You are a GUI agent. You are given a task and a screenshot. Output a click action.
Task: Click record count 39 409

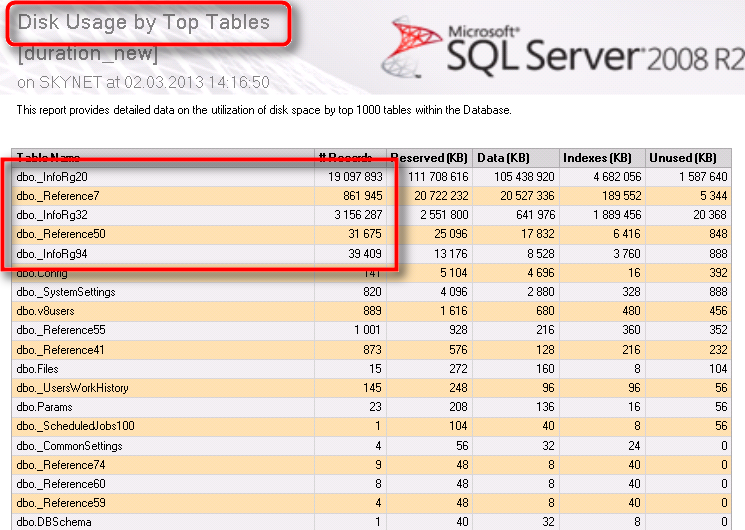365,254
